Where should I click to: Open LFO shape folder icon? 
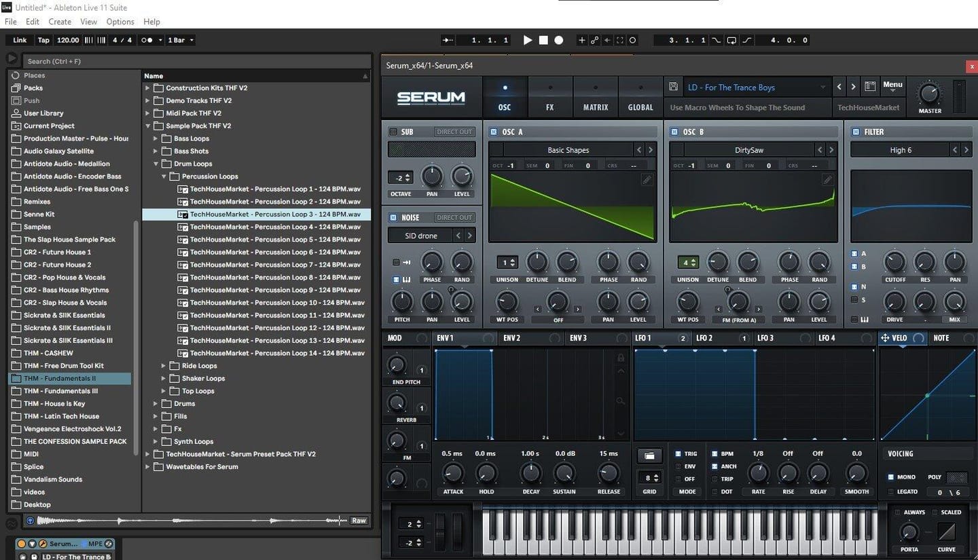coord(649,456)
